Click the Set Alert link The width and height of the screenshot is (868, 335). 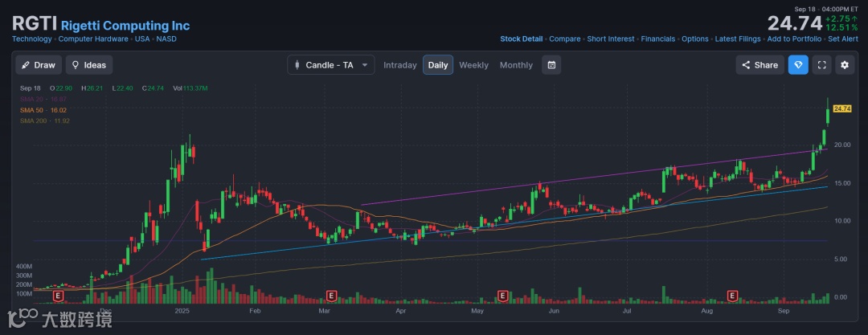[842, 39]
